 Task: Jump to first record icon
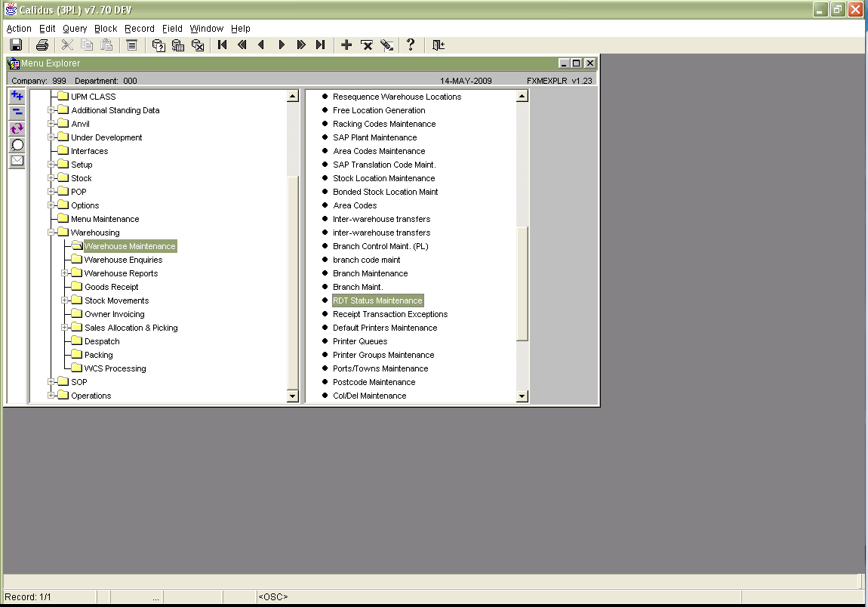point(223,45)
